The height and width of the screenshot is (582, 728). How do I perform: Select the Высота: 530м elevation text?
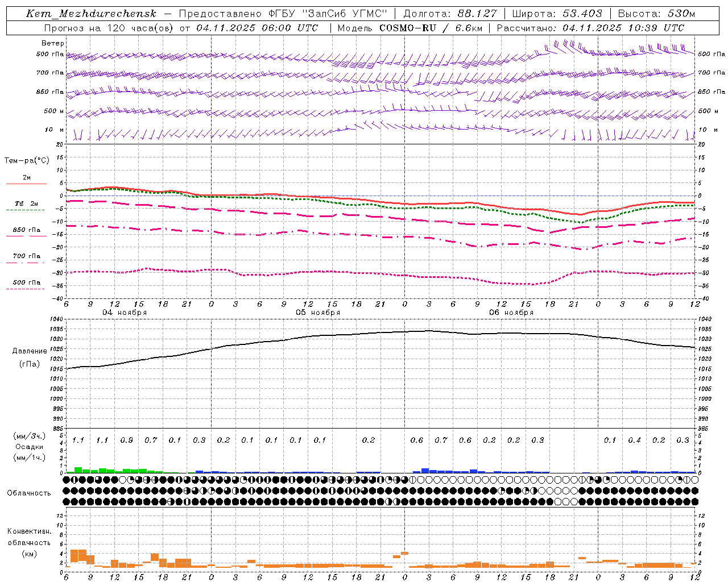[656, 14]
